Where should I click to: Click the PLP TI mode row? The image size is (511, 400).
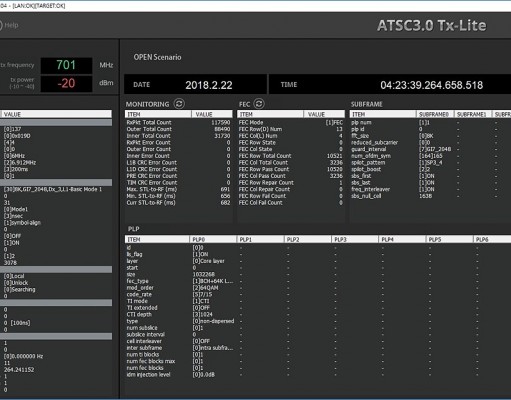[318, 301]
